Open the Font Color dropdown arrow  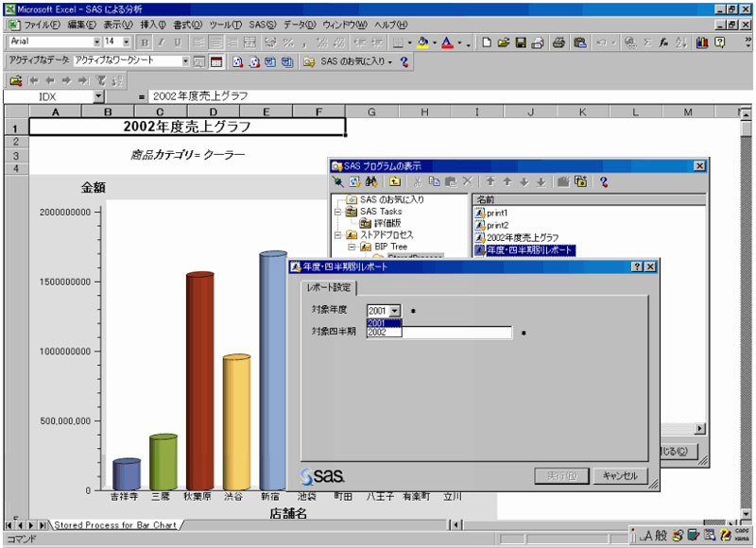tap(459, 43)
